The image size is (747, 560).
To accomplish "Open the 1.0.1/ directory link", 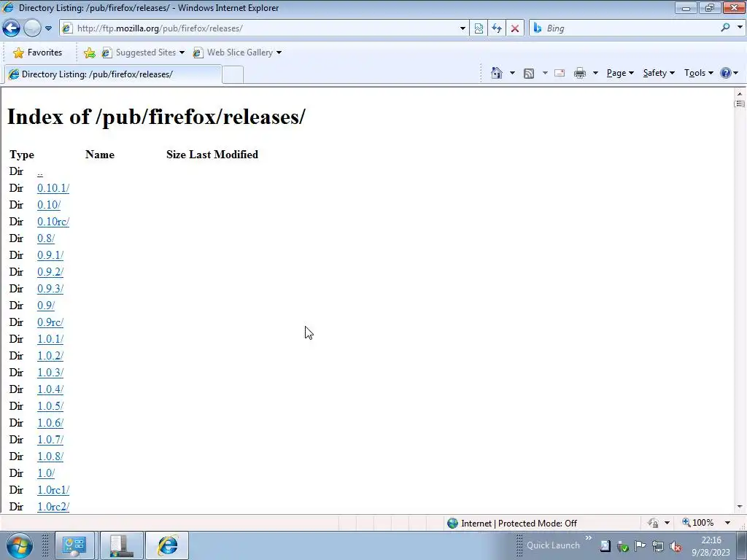I will pyautogui.click(x=50, y=339).
